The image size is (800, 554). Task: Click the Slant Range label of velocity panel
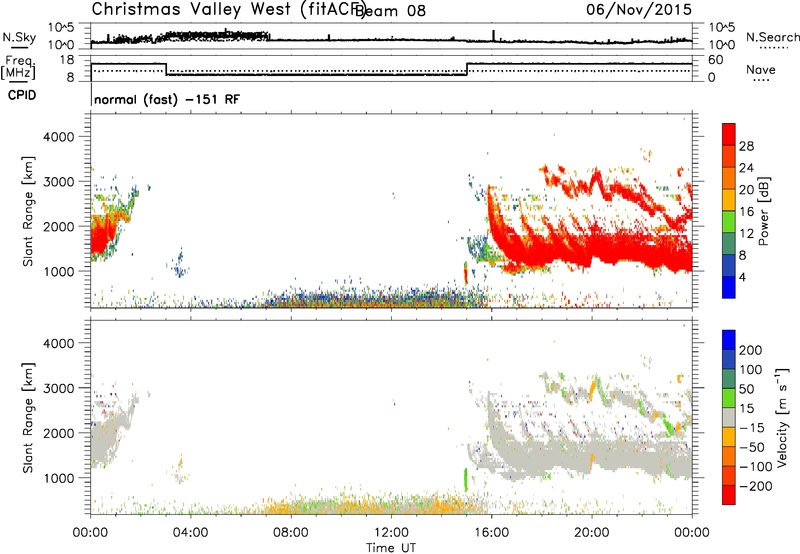tap(28, 418)
